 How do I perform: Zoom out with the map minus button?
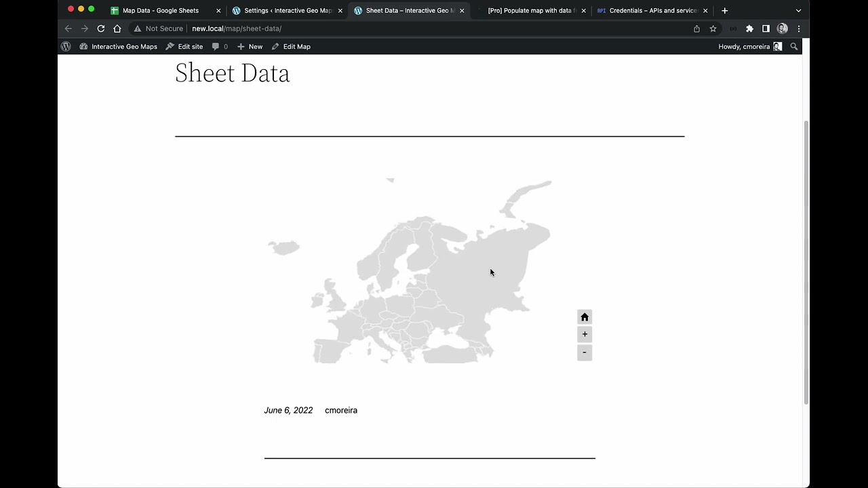coord(585,352)
